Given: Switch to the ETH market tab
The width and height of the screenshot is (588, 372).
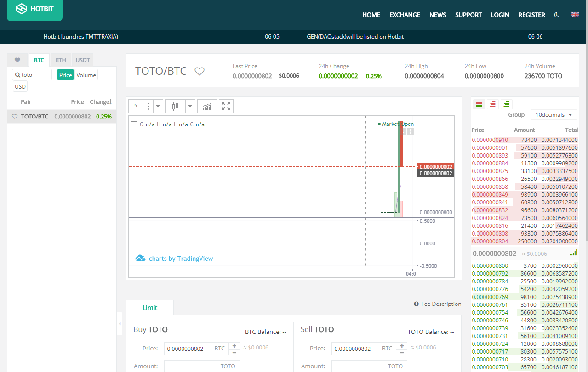Looking at the screenshot, I should pyautogui.click(x=61, y=60).
